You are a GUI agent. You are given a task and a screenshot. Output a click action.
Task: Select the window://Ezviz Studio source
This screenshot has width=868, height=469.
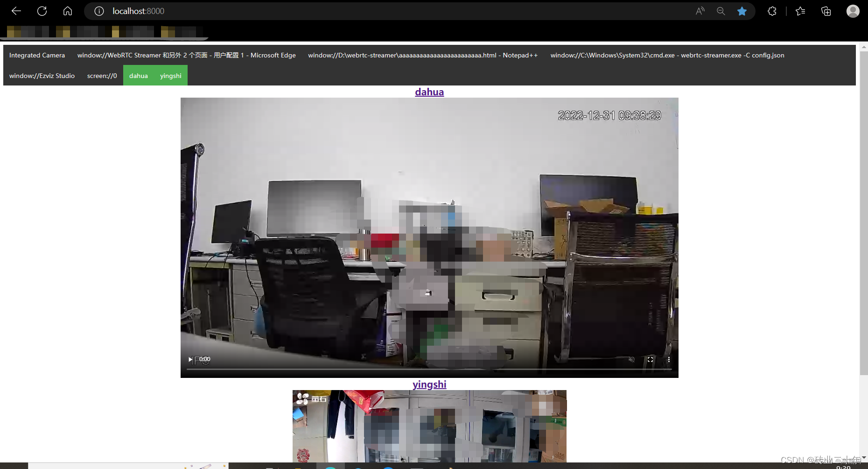[42, 76]
